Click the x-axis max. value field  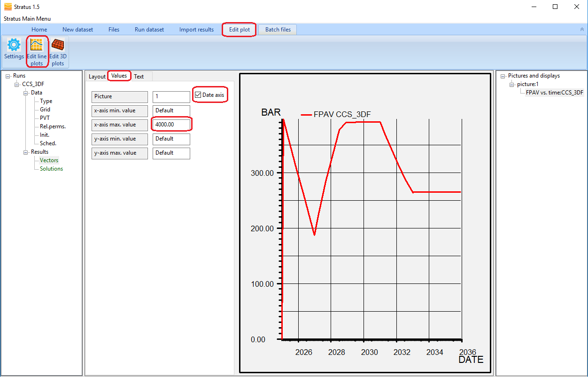click(171, 125)
